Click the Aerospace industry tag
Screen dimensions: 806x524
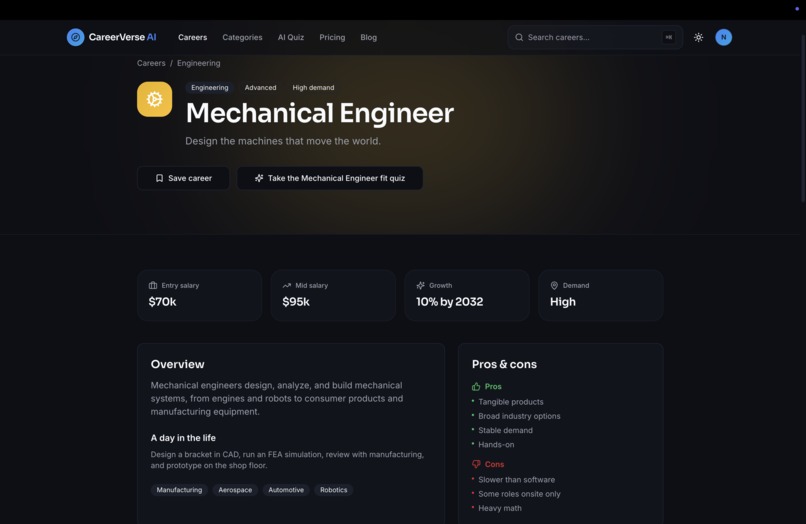point(235,490)
